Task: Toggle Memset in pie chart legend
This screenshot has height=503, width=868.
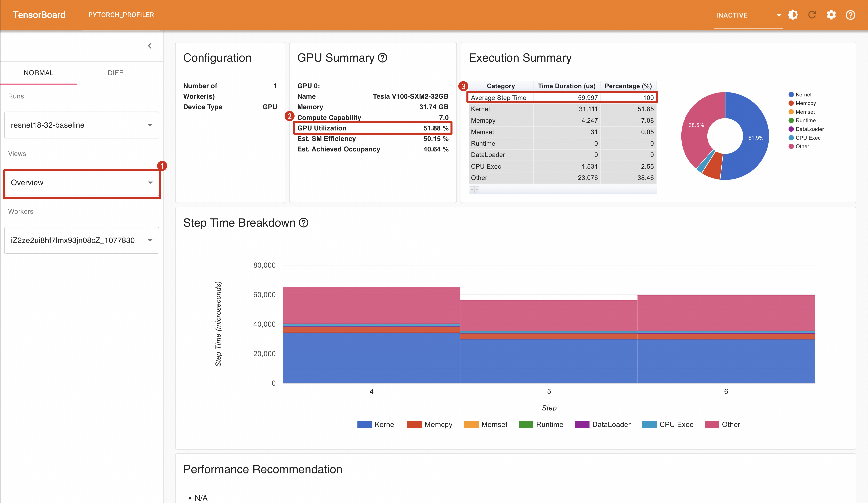Action: coord(801,112)
